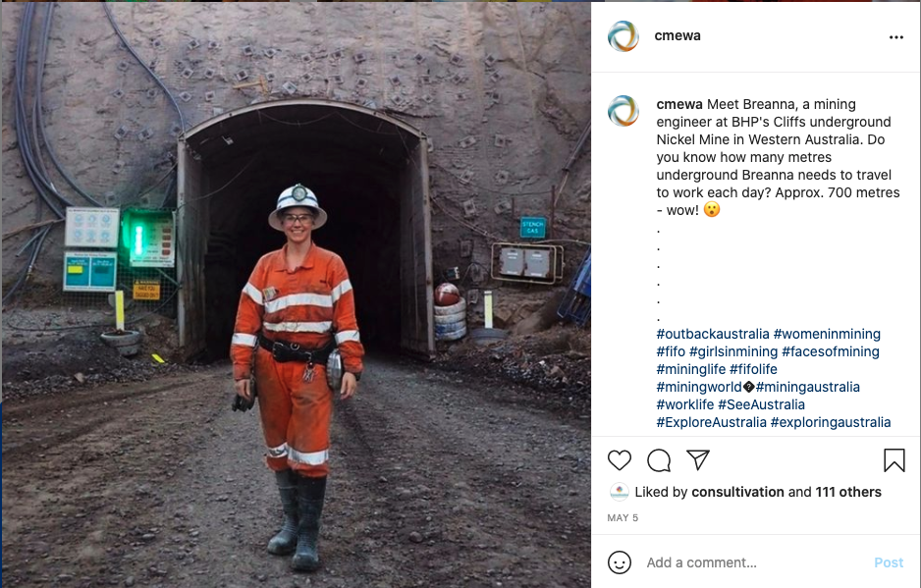Open emoji picker smiley icon
921x588 pixels.
coord(620,562)
